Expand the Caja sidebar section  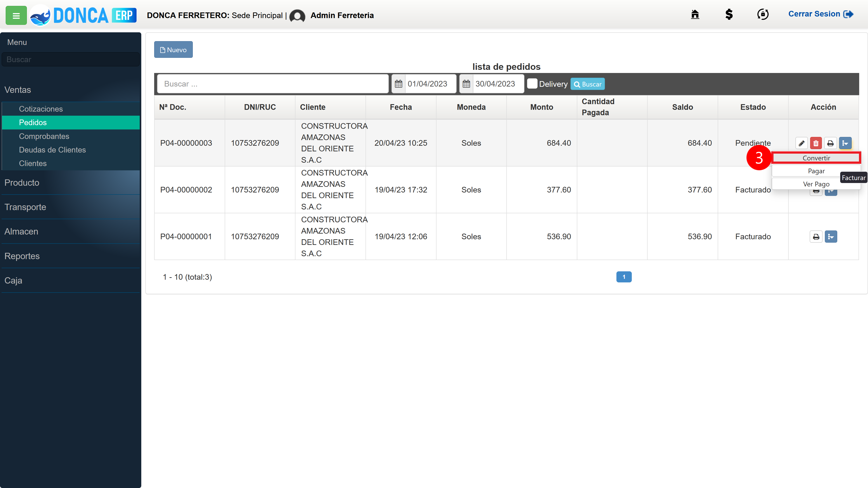(x=71, y=281)
